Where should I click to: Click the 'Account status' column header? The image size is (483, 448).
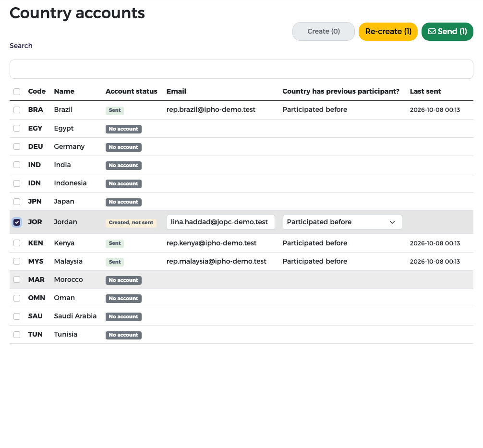coord(132,91)
